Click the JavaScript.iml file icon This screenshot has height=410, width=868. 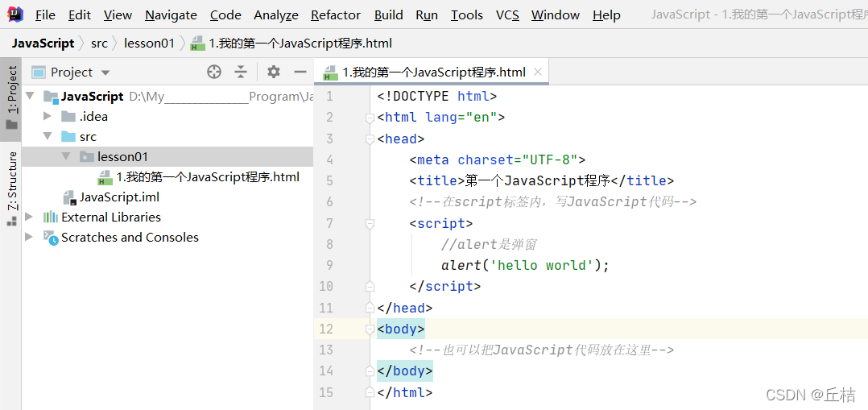tap(70, 197)
